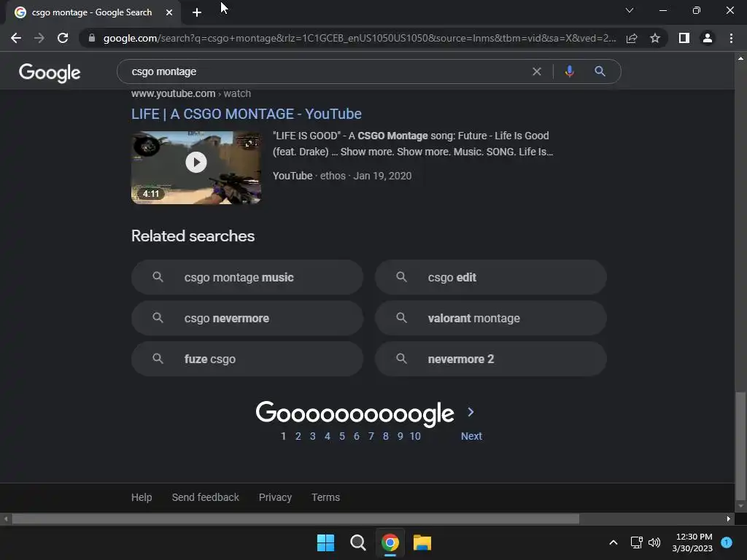Screen dimensions: 747x560
Task: Open File Explorer from the taskbar
Action: 422,542
